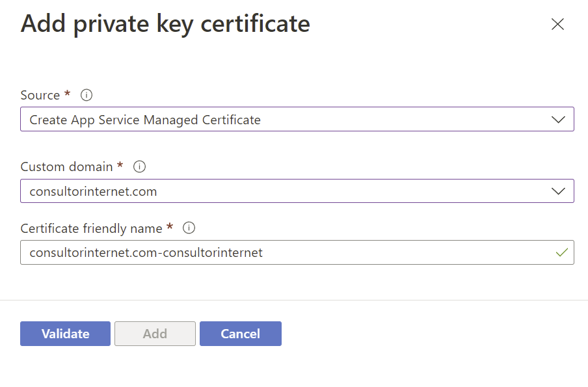Focus the Certificate friendly name text field
The width and height of the screenshot is (588, 387).
point(297,252)
